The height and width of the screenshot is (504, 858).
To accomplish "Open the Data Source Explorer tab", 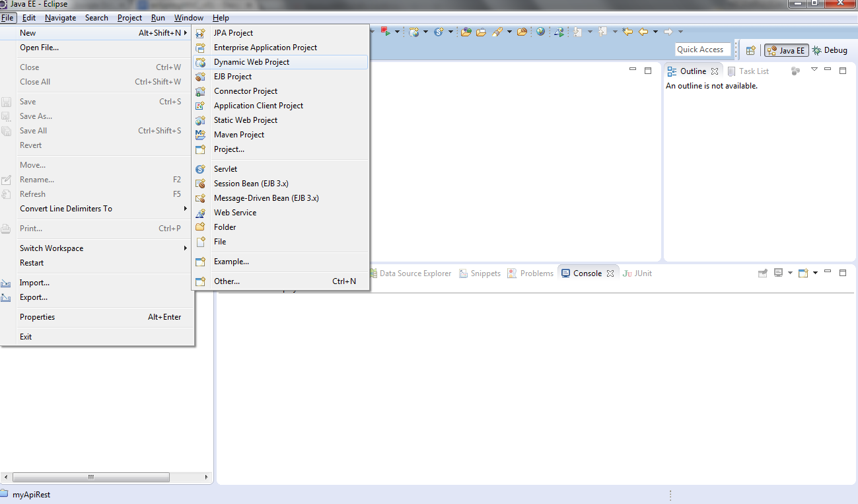I will (410, 273).
